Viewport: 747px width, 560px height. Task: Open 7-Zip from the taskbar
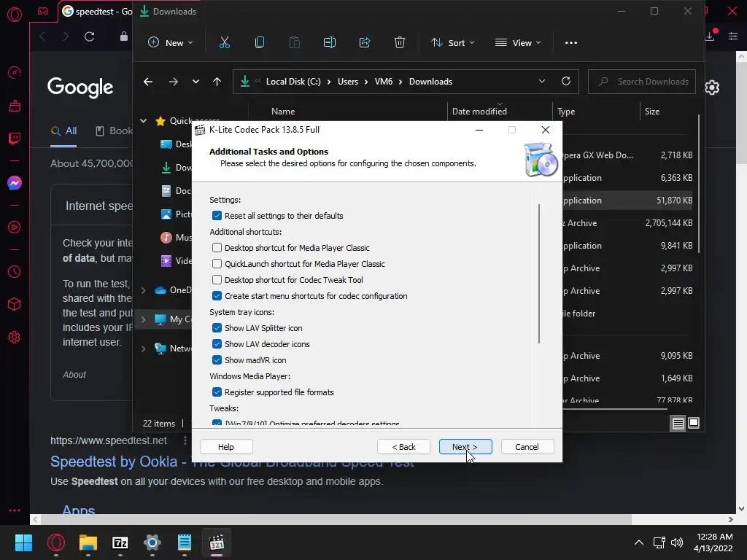(120, 542)
